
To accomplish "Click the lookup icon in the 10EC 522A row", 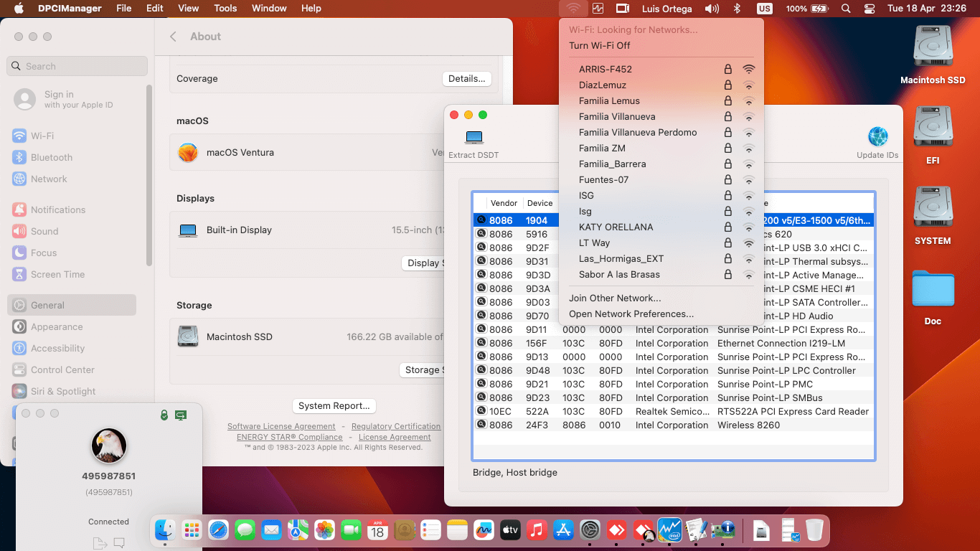I will tap(482, 411).
